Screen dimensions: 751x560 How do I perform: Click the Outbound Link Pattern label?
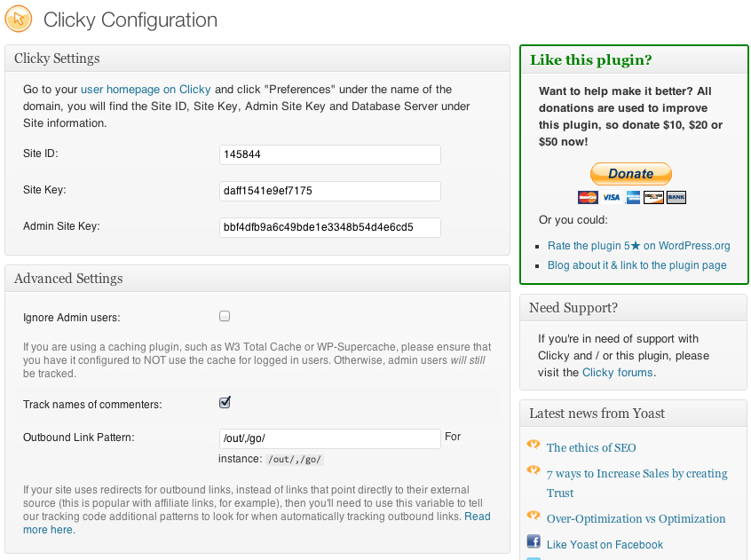click(x=78, y=438)
